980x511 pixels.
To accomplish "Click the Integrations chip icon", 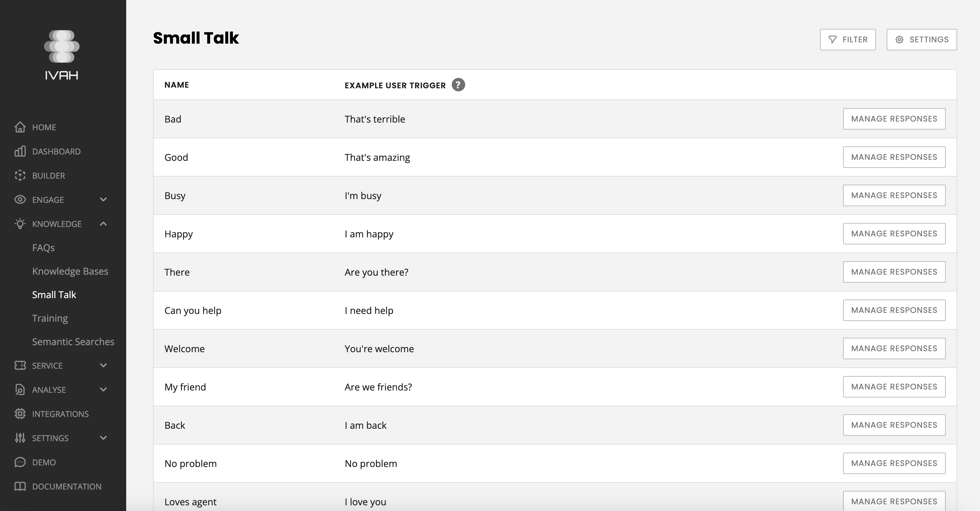I will coord(20,414).
